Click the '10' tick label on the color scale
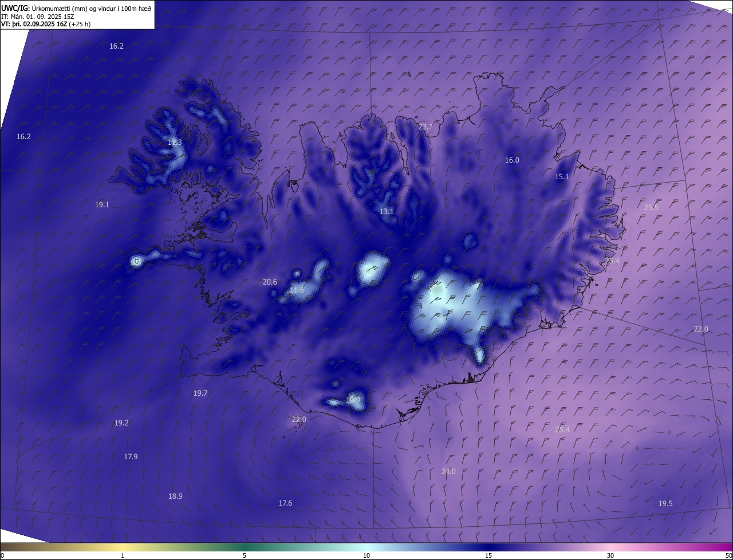This screenshot has width=733, height=560. click(366, 556)
